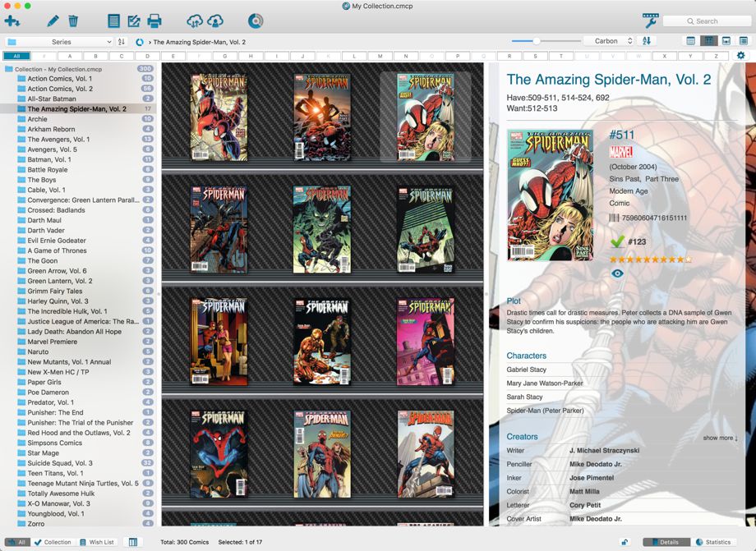Click folder sort order icon beside Series
Screen dimensions: 756x551
[x=122, y=42]
